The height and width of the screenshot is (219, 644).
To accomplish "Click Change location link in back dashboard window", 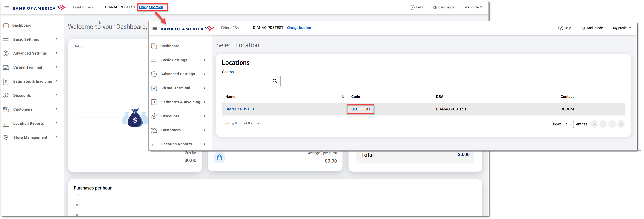I will pos(151,7).
